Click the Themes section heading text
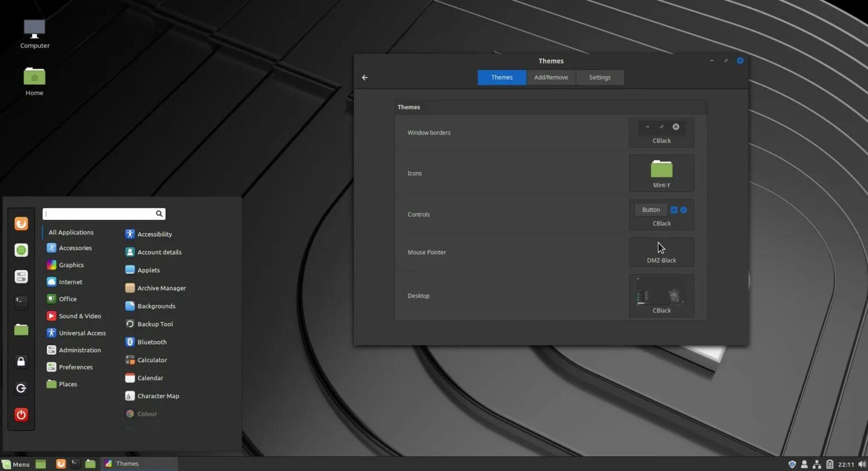 coord(409,107)
